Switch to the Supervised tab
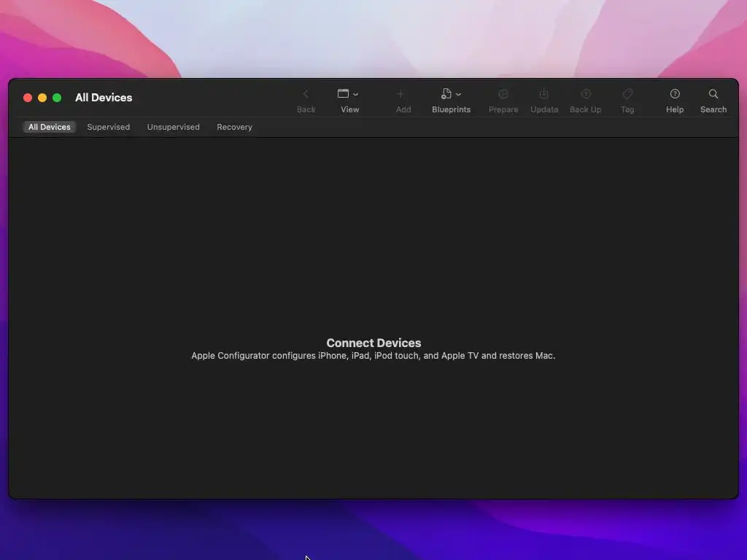This screenshot has width=747, height=560. pos(108,127)
